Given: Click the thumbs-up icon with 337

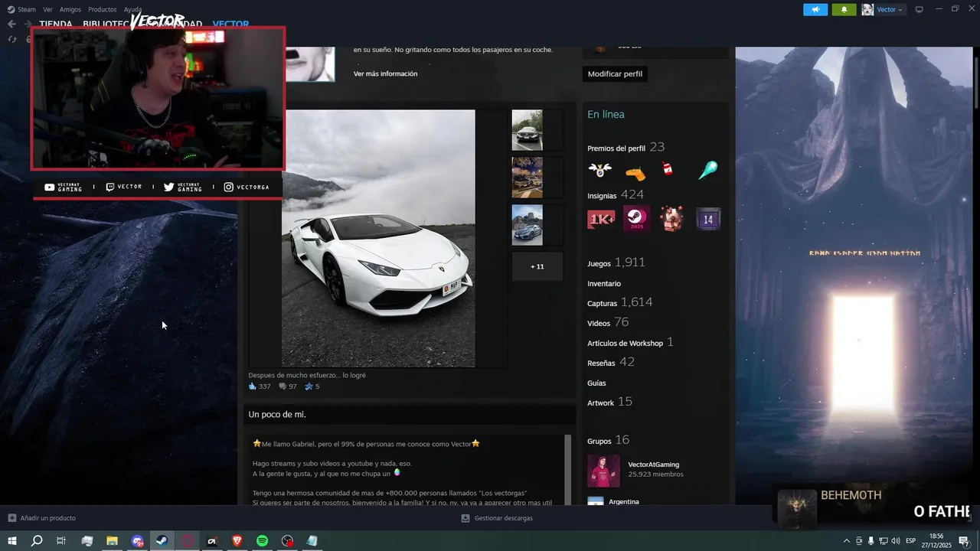Looking at the screenshot, I should 253,386.
